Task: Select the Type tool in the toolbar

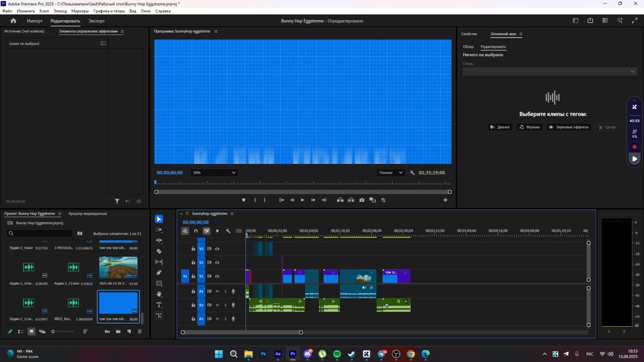Action: [x=159, y=305]
